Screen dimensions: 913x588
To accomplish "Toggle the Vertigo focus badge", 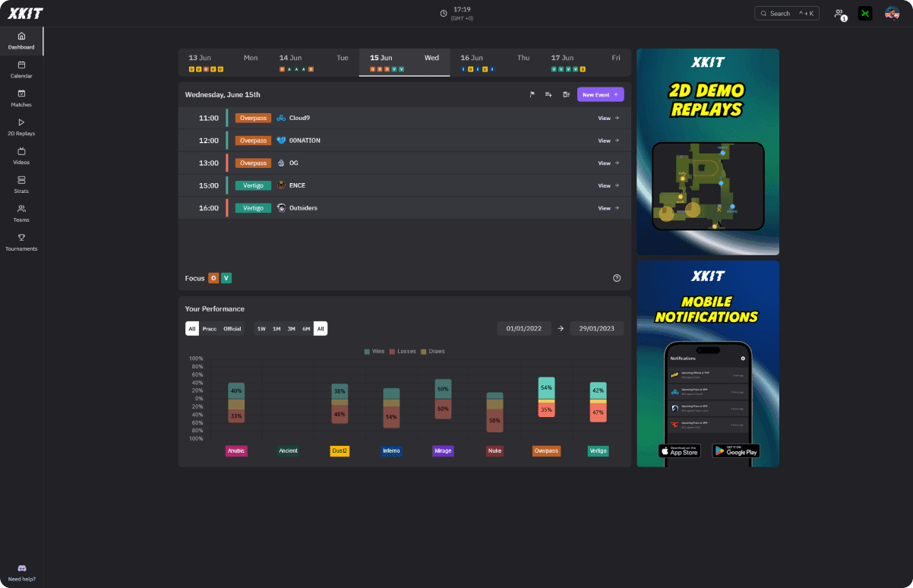I will pyautogui.click(x=225, y=278).
